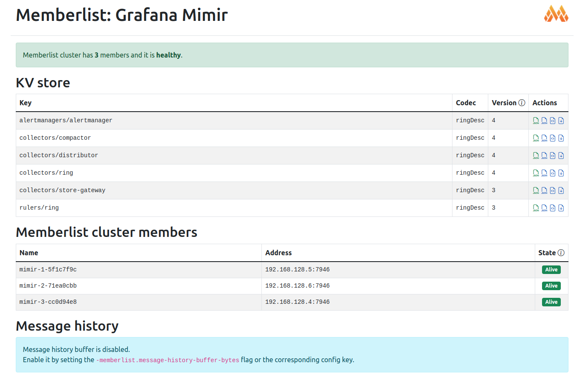Screen dimensions: 577x392
Task: Click address 192.168.128.5:7946
Action: tap(297, 270)
